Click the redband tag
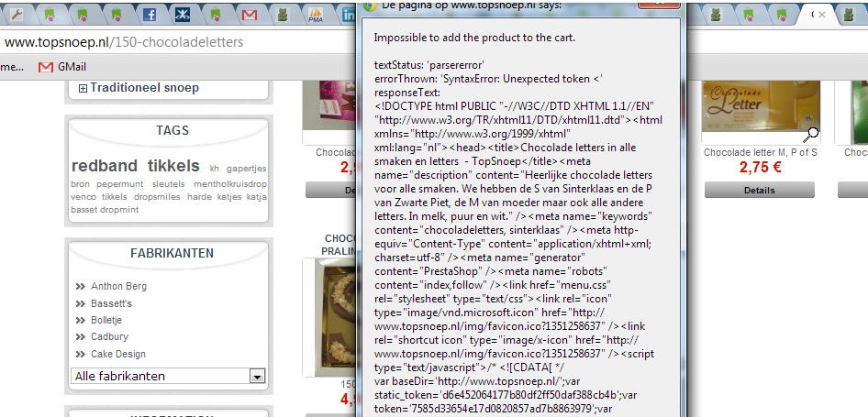 (104, 165)
